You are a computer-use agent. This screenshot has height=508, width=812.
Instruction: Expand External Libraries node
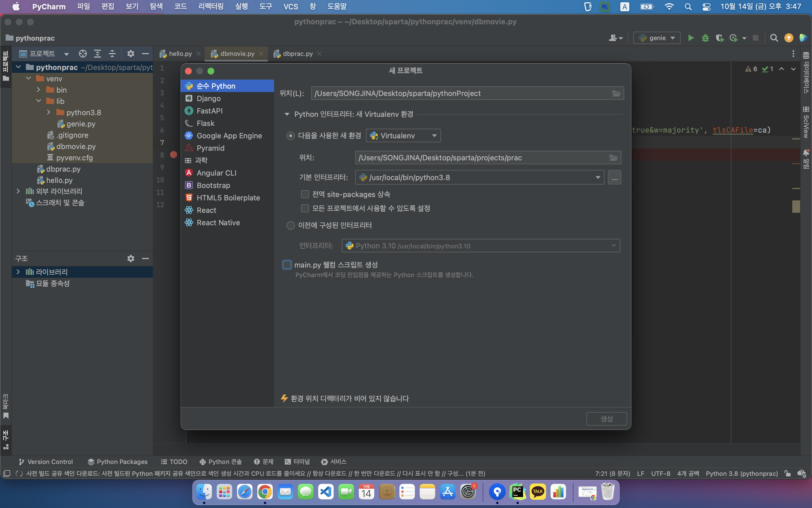point(18,191)
